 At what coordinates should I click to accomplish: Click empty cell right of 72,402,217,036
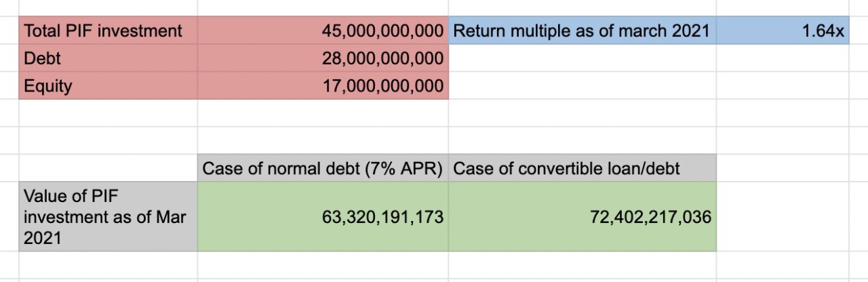pyautogui.click(x=782, y=217)
